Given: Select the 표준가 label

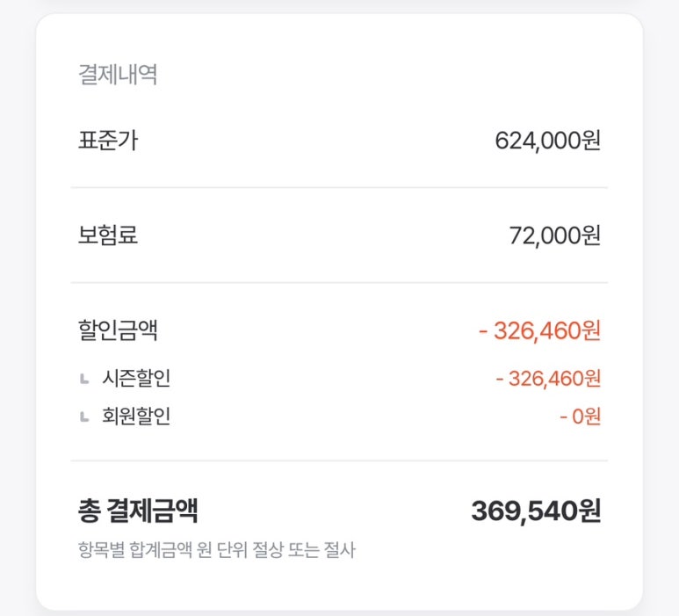Looking at the screenshot, I should 108,141.
